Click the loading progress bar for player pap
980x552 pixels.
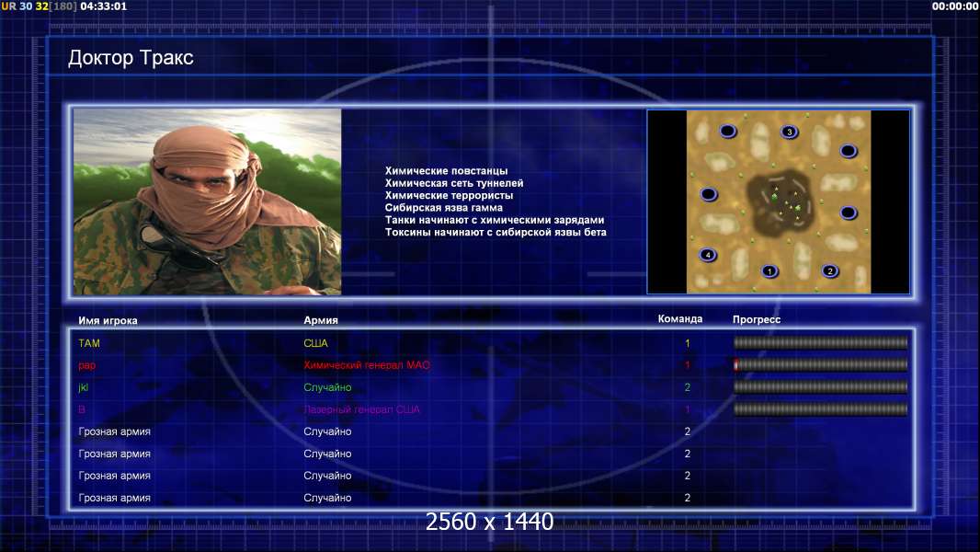(821, 364)
